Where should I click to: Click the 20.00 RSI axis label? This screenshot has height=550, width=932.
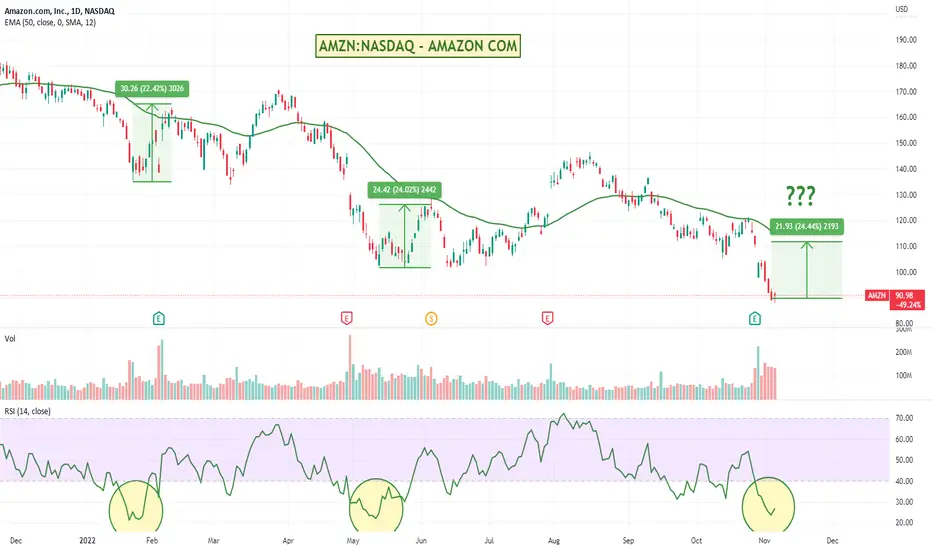point(904,523)
